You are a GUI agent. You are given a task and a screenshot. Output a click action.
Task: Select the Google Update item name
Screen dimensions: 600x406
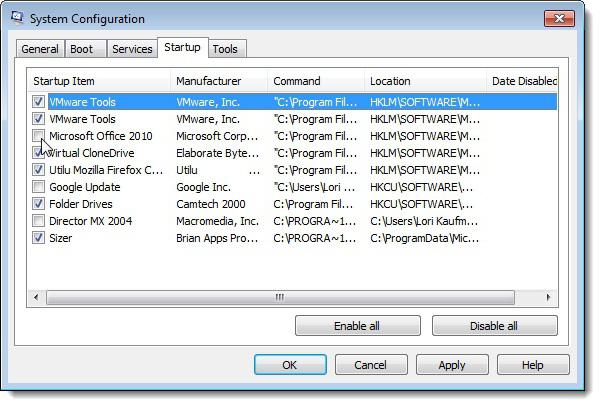85,187
